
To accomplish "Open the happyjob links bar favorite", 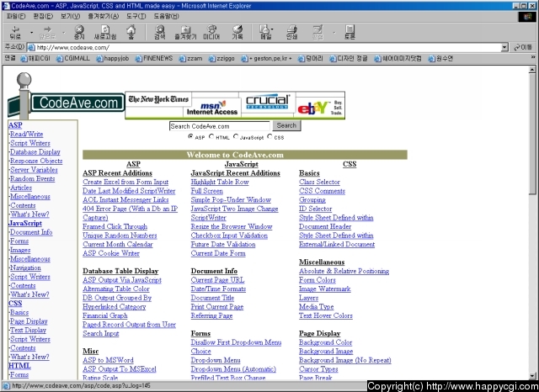I will 112,58.
